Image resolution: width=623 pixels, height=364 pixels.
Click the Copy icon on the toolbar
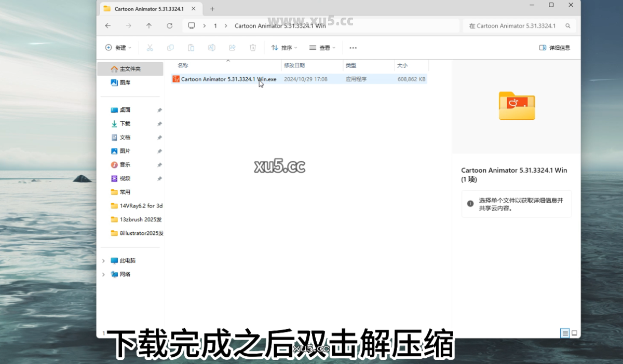170,47
